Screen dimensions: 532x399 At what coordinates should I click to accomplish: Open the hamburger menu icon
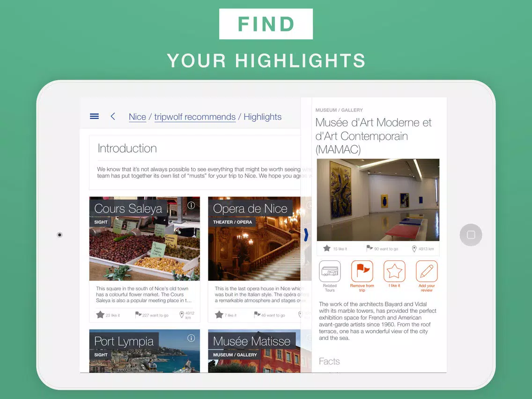(94, 116)
